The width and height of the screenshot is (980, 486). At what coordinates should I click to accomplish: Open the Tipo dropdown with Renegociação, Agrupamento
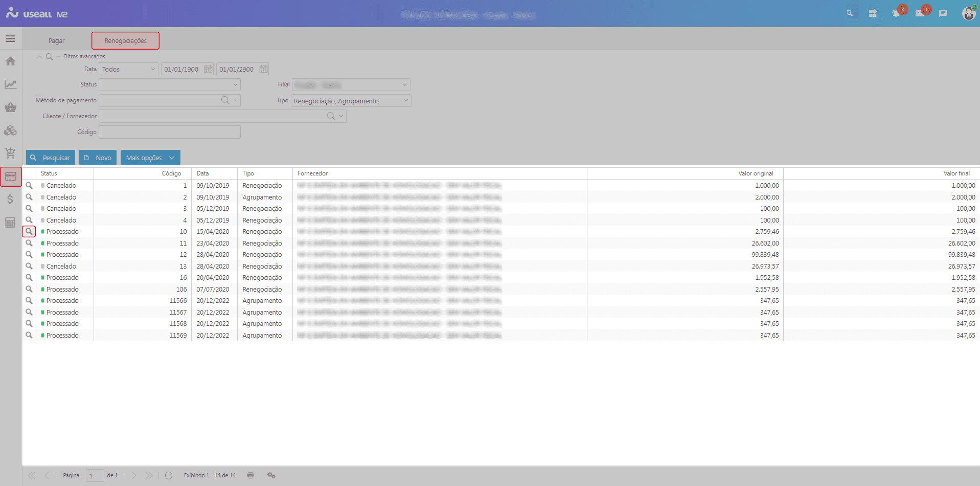point(406,101)
